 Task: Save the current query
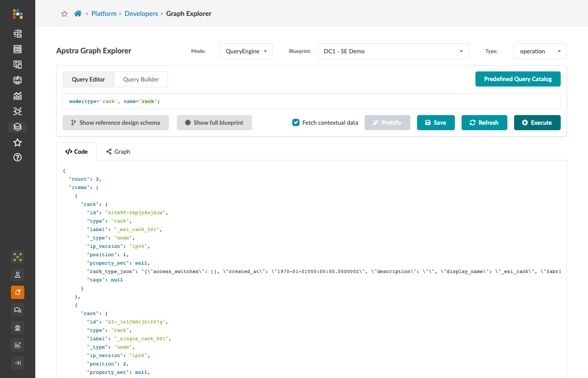(436, 123)
